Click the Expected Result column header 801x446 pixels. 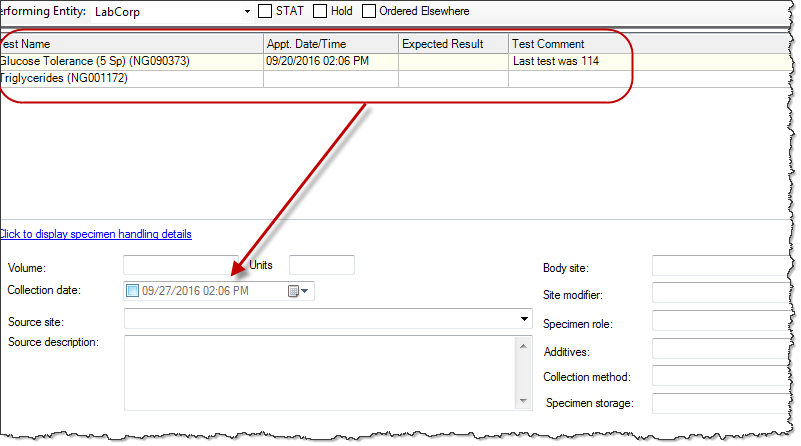pyautogui.click(x=454, y=44)
